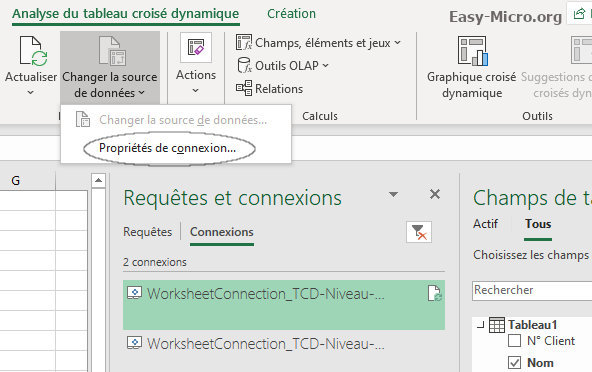Click the share icon at top right
Screen dimensions: 592x372
(x=579, y=14)
